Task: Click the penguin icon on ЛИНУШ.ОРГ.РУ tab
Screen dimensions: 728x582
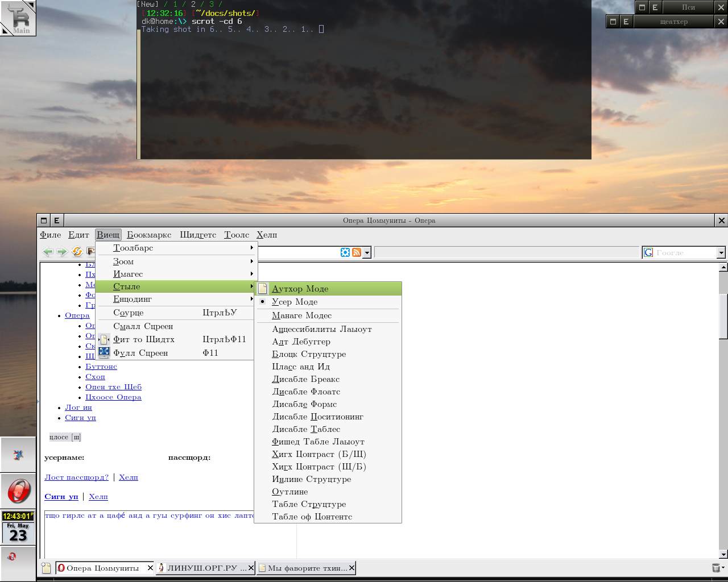Action: [162, 568]
